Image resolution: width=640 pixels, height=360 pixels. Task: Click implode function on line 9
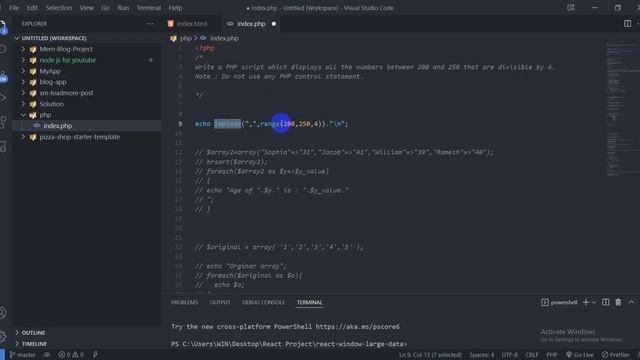227,124
